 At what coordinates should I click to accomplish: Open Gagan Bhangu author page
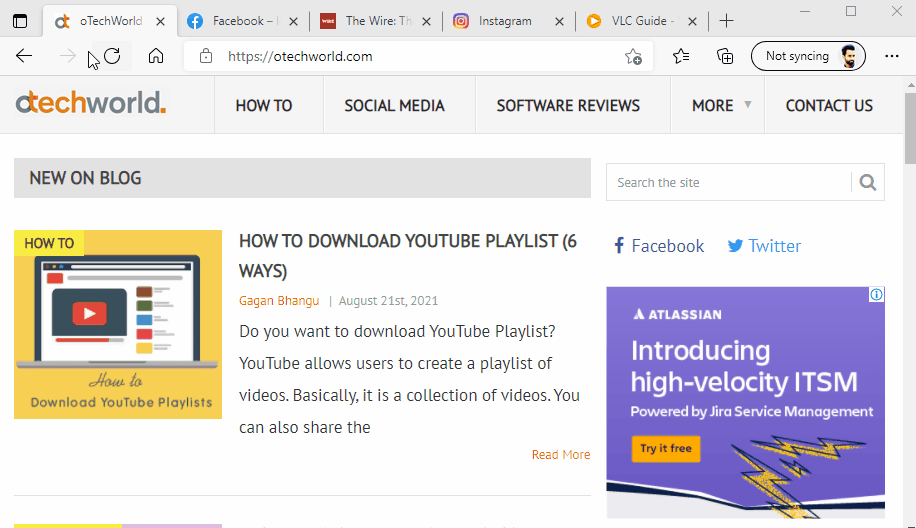click(x=279, y=301)
